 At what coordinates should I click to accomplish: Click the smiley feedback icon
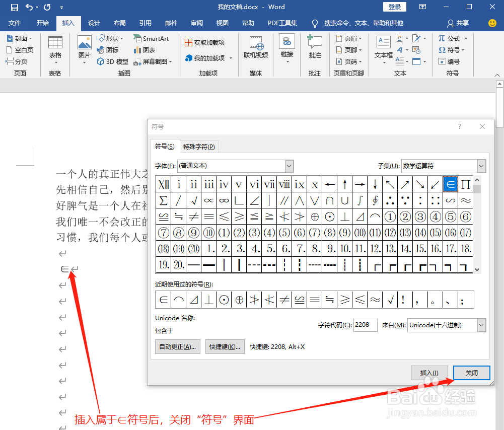(x=492, y=23)
